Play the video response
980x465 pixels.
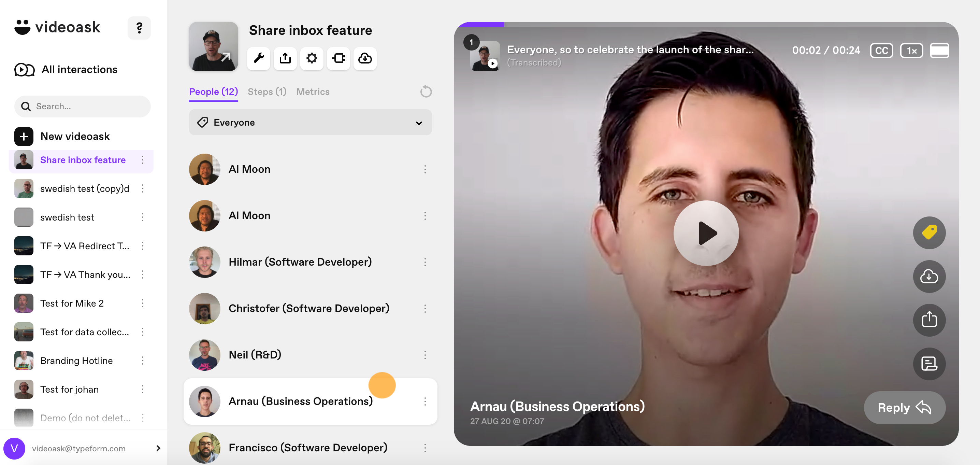[x=706, y=233]
